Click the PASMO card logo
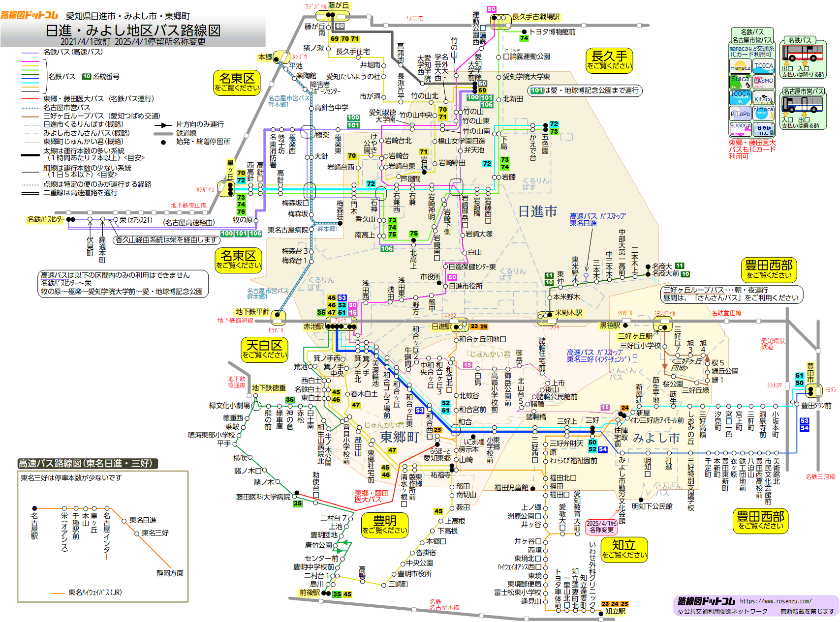This screenshot has width=840, height=622. (763, 82)
